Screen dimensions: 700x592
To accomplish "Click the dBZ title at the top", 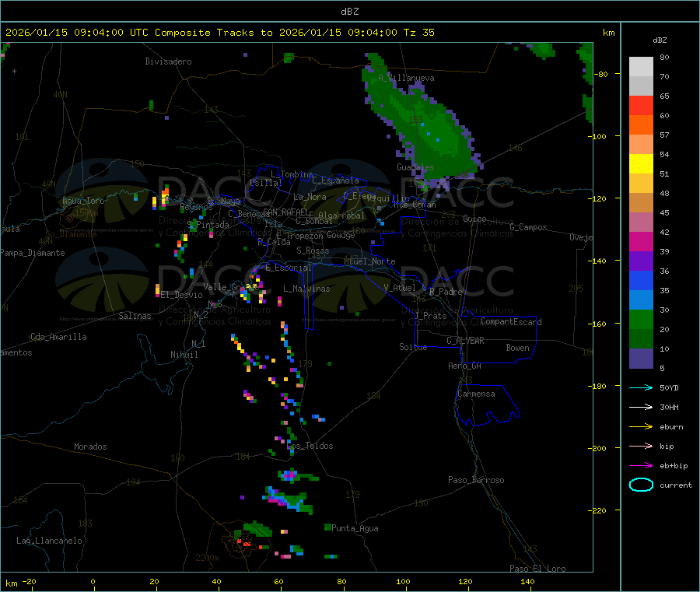I will point(349,12).
